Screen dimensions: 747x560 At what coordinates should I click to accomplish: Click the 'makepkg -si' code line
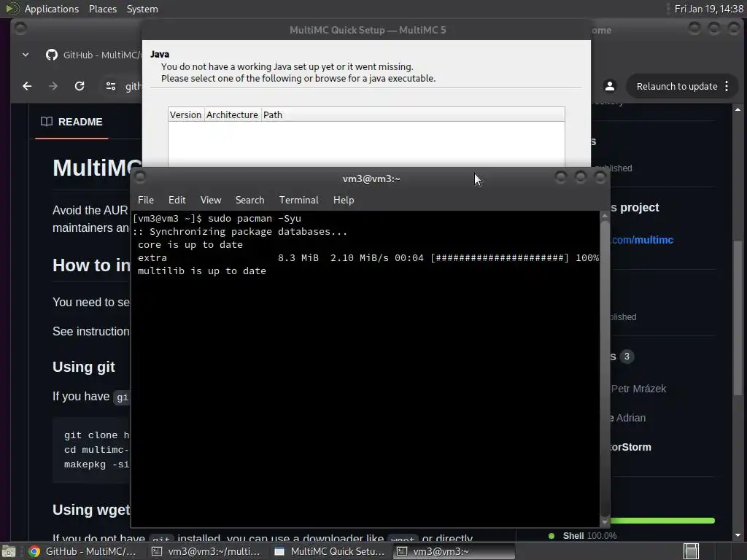96,464
